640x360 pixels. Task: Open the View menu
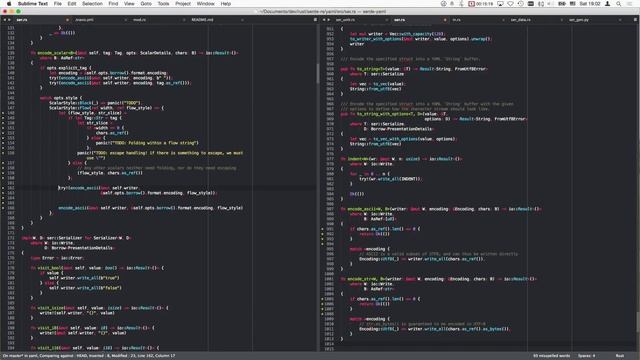(x=129, y=4)
